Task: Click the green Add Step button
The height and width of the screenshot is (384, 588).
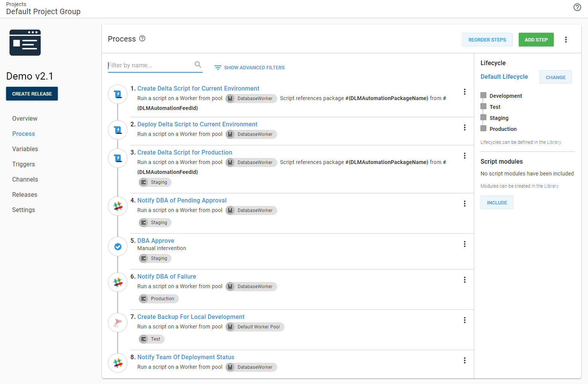Action: tap(536, 40)
